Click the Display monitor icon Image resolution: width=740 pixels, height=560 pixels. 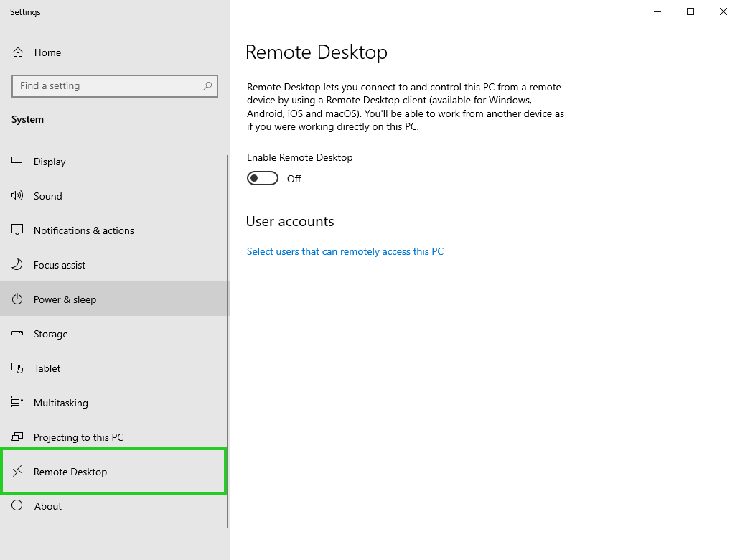click(x=17, y=161)
